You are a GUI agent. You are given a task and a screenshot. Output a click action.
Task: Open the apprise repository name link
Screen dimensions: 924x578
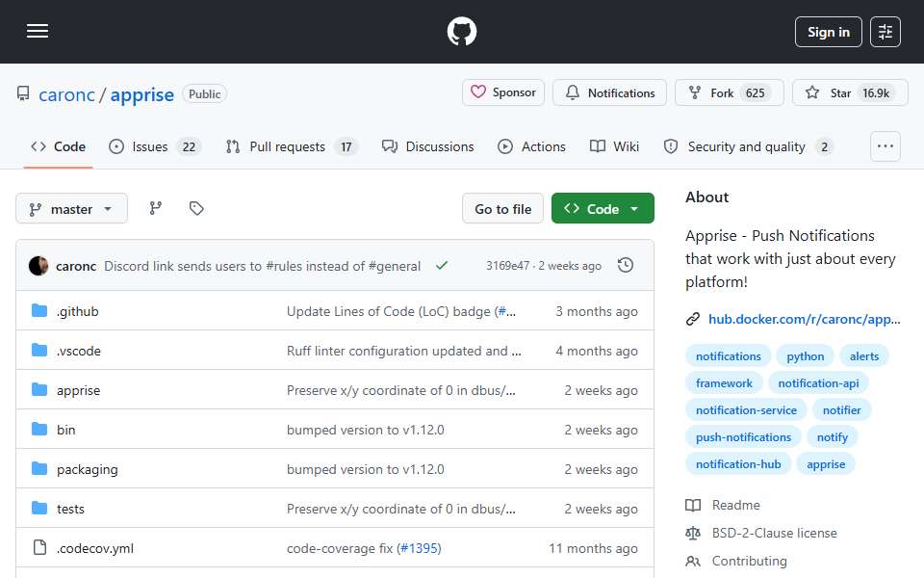pos(142,94)
